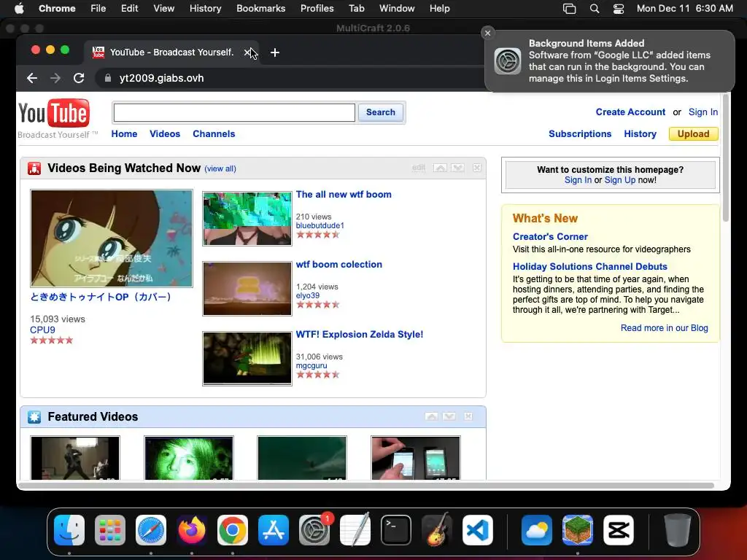Viewport: 747px width, 560px height.
Task: Move Videos Being Watched Now module down
Action: click(x=458, y=168)
